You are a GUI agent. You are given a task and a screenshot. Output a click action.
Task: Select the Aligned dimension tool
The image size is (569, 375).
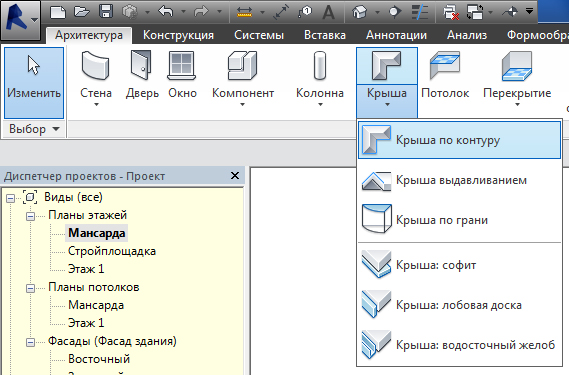[281, 12]
